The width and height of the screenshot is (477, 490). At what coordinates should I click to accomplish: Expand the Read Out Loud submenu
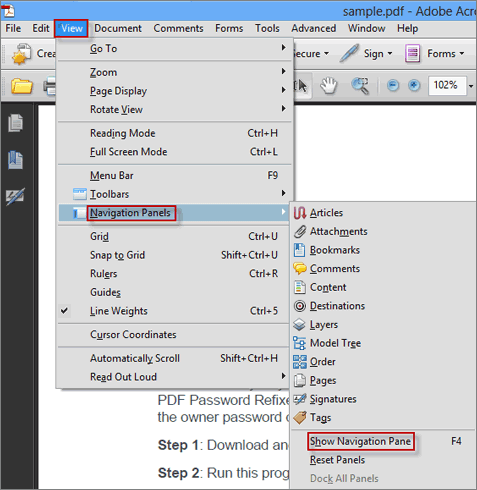click(x=173, y=377)
